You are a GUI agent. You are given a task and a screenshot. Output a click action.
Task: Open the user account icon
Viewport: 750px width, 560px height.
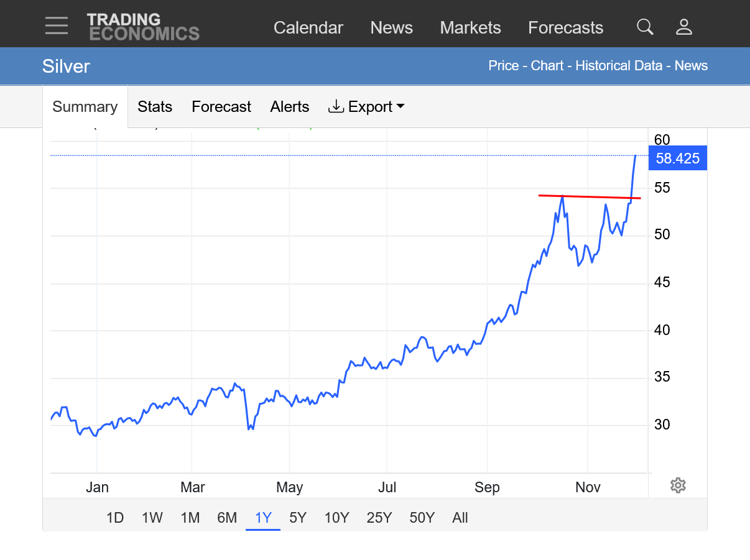[x=684, y=27]
